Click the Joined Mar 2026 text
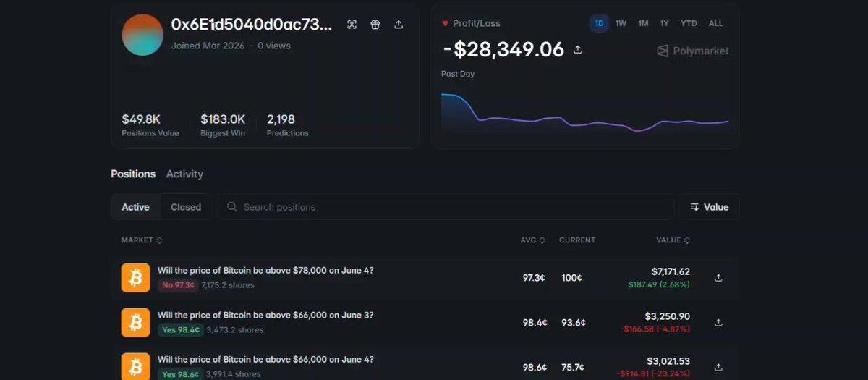The width and height of the screenshot is (868, 380). [x=208, y=46]
